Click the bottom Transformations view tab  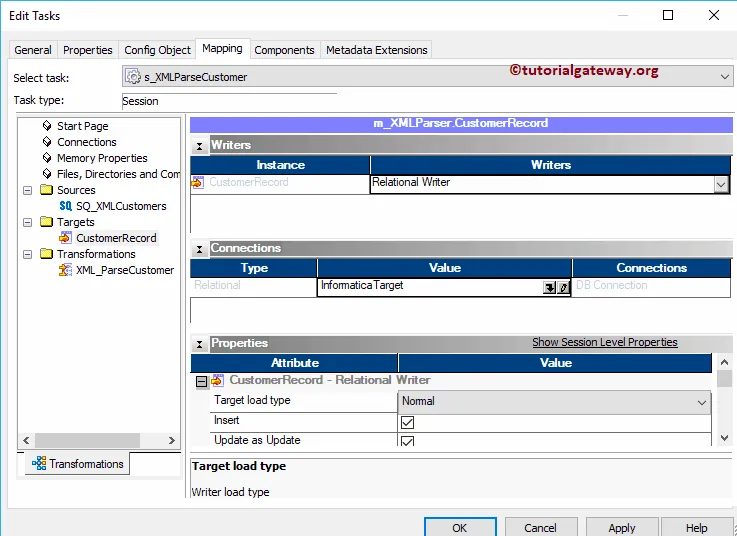78,464
